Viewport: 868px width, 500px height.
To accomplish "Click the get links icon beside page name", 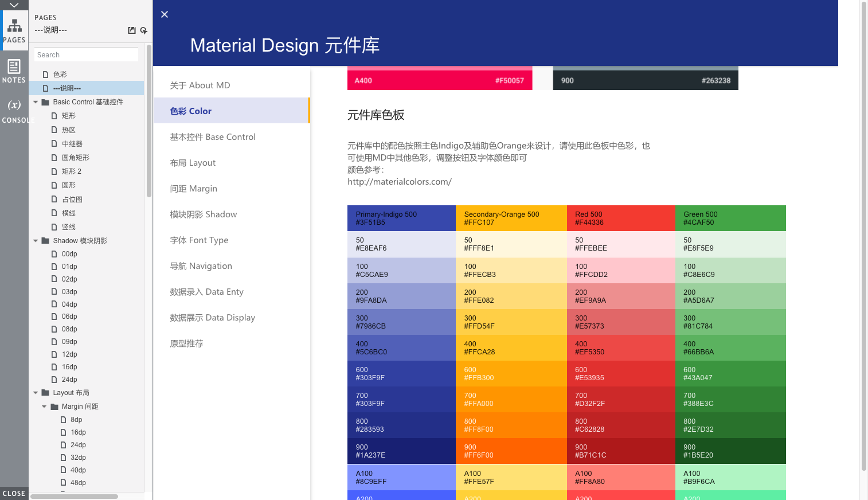I will click(144, 30).
